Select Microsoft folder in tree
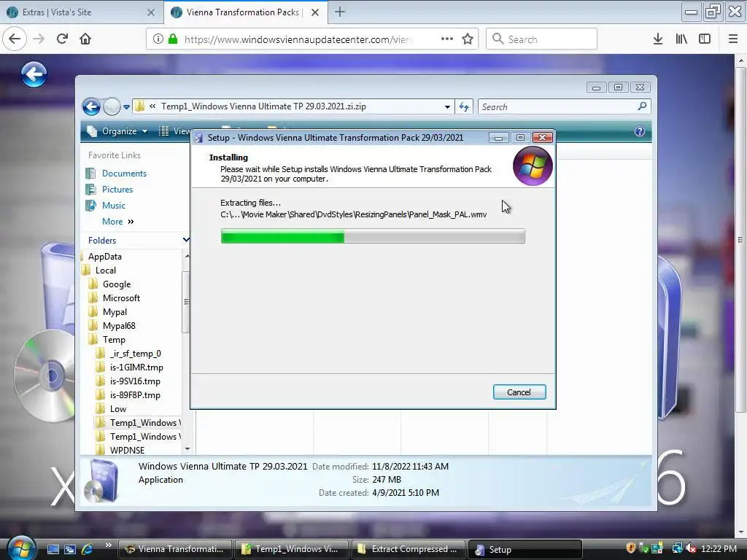 click(x=121, y=298)
